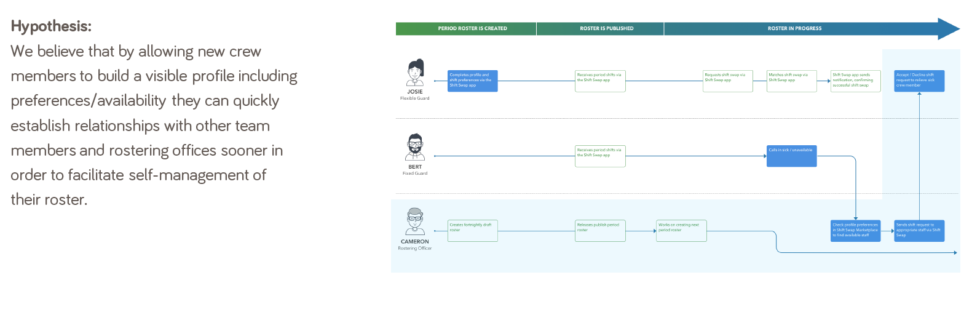Click the 'Accept / Decline shift request' box

(919, 81)
